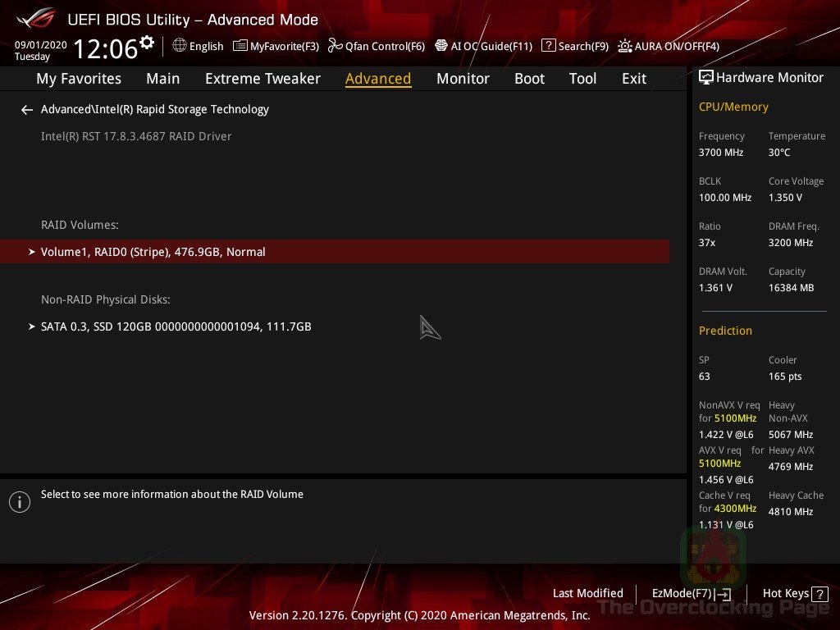Viewport: 840px width, 630px height.
Task: Click the English language globe selector
Action: [197, 46]
